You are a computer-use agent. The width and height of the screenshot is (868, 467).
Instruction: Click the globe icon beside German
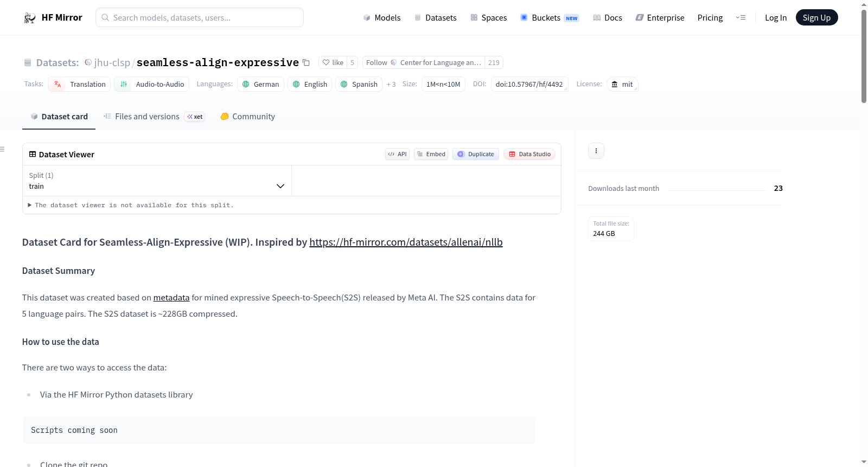coord(246,85)
